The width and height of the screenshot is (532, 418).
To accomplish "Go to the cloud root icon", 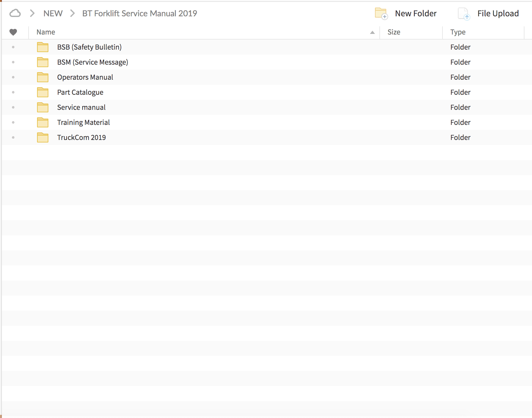I will (x=15, y=13).
